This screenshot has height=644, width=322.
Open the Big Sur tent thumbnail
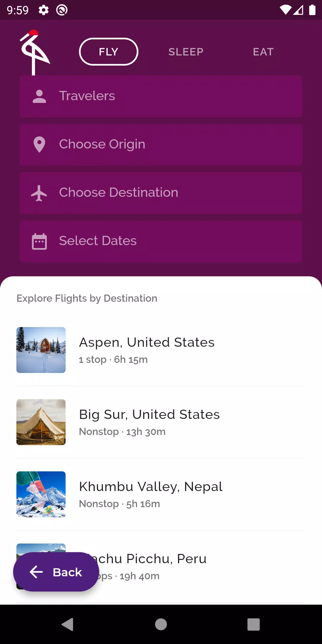41,422
